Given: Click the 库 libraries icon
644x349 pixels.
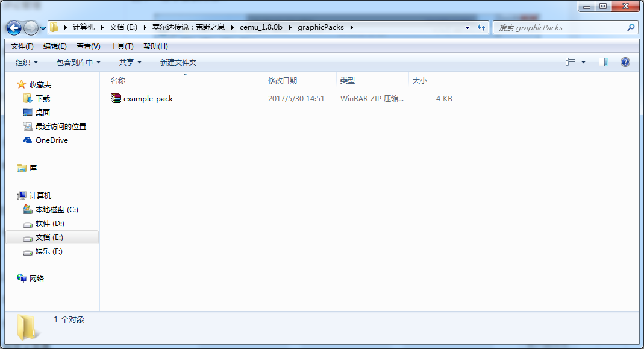Looking at the screenshot, I should [21, 168].
